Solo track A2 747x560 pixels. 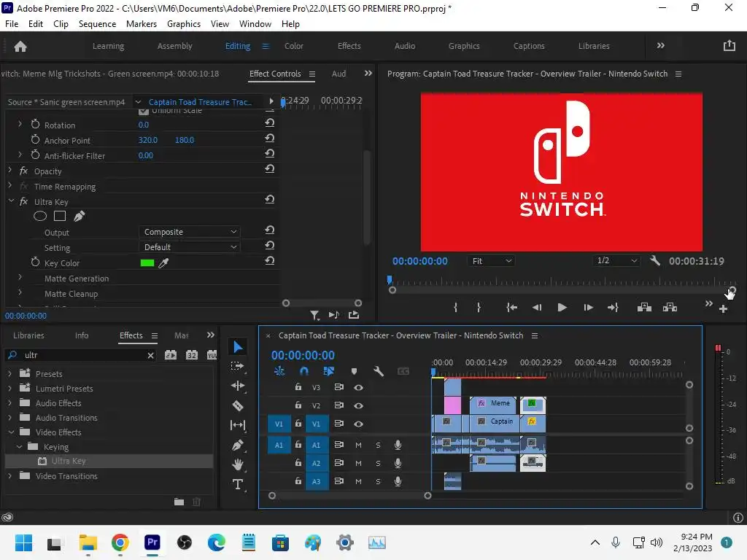click(378, 463)
